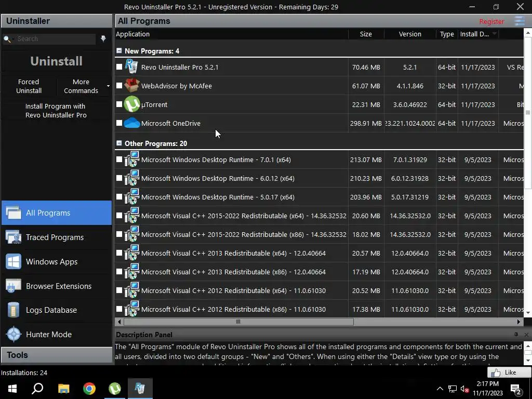Open More Commands dropdown arrow
The image size is (532, 399).
[108, 86]
